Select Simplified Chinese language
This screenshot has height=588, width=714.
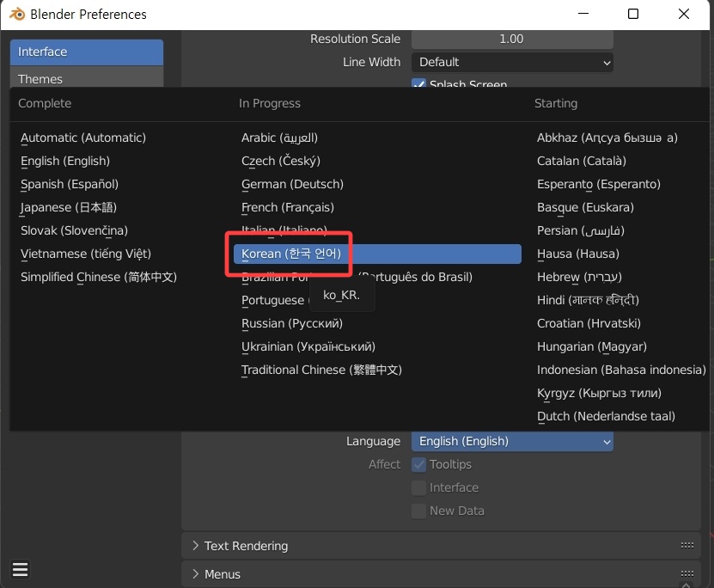(99, 277)
